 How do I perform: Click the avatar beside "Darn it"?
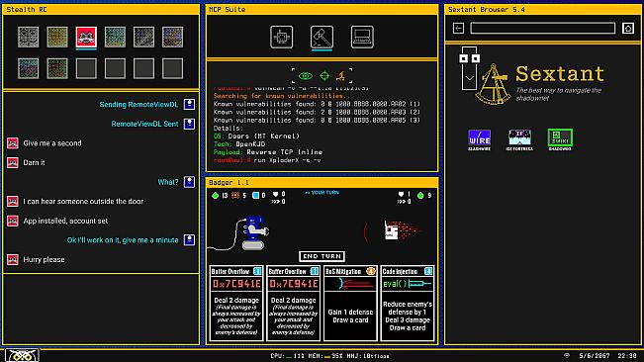13,162
